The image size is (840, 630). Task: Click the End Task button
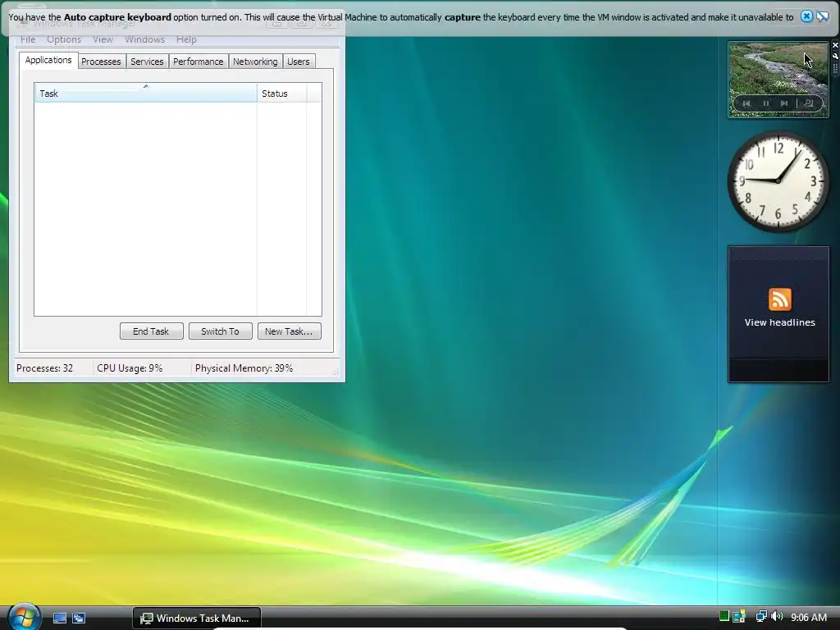(151, 331)
